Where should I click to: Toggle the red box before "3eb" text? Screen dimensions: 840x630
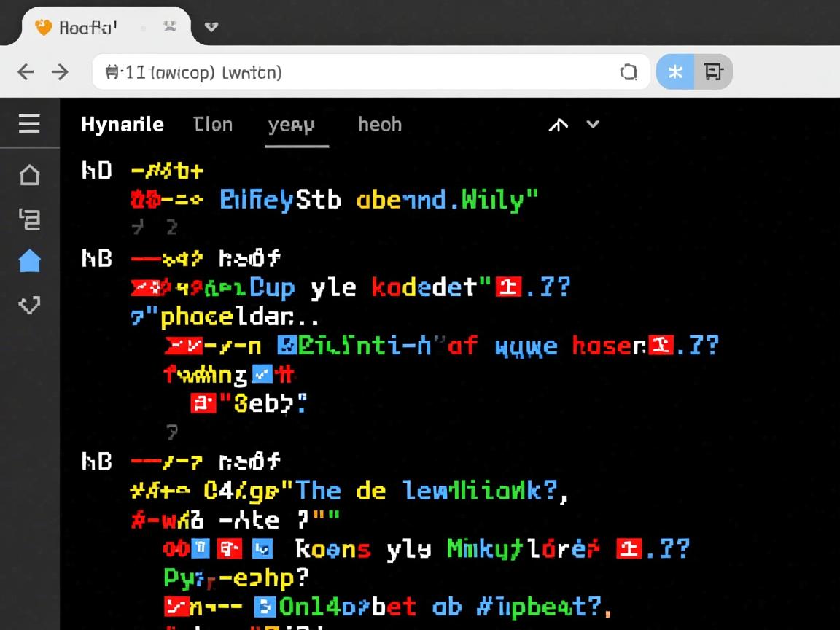pos(203,403)
